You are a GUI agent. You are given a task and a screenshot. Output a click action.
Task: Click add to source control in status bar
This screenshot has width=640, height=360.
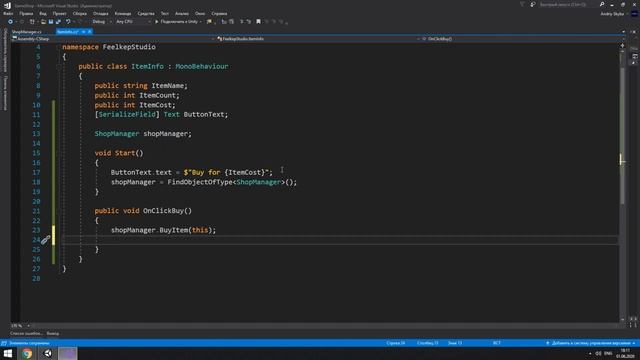point(591,343)
